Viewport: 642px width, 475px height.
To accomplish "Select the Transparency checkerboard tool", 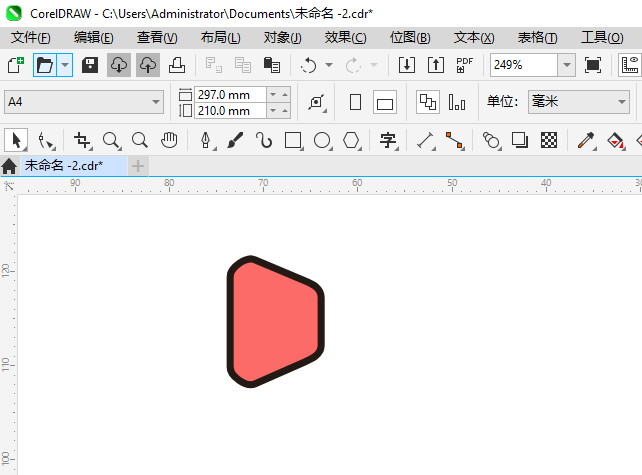I will (x=549, y=140).
